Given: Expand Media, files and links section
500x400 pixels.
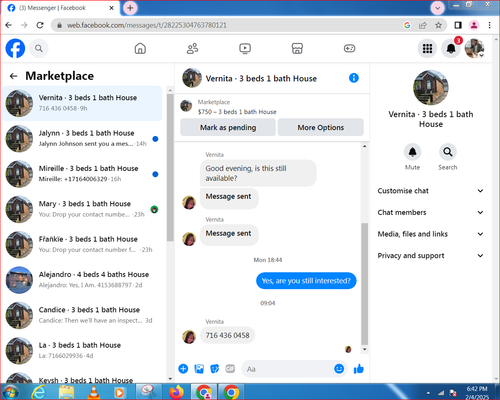Looking at the screenshot, I should coord(430,234).
